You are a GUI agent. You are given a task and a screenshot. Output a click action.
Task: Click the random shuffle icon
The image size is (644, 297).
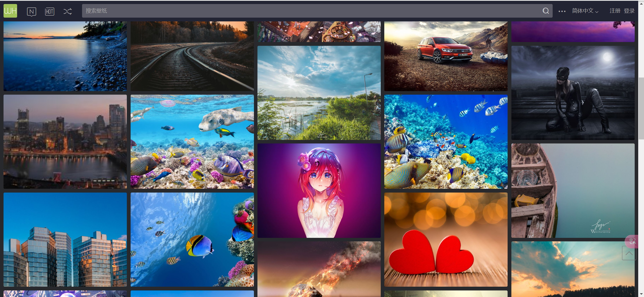click(67, 11)
